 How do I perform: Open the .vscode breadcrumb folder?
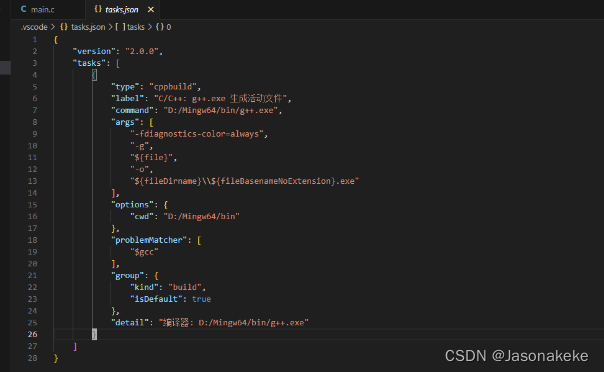coord(34,27)
